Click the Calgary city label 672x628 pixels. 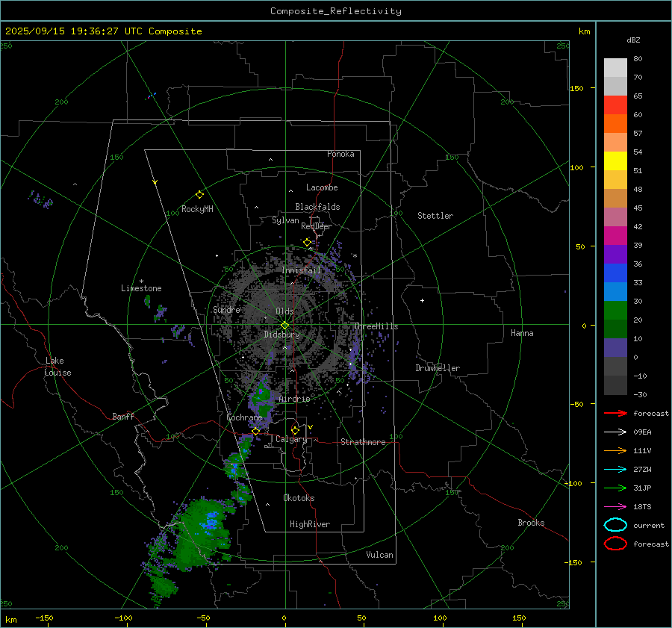291,439
